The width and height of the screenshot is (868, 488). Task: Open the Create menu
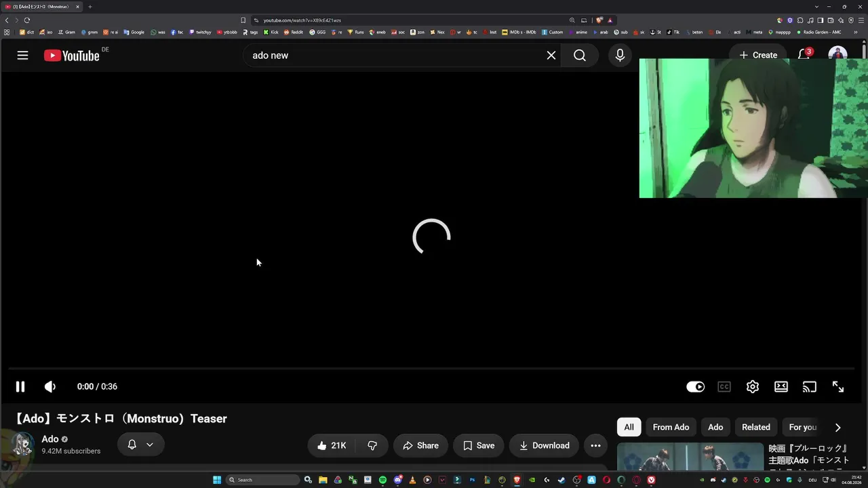758,56
